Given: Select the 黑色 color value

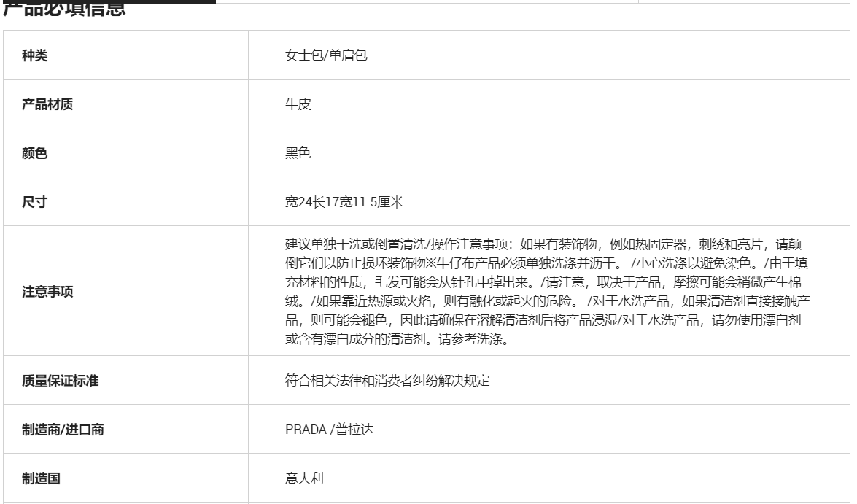Looking at the screenshot, I should click(x=298, y=153).
